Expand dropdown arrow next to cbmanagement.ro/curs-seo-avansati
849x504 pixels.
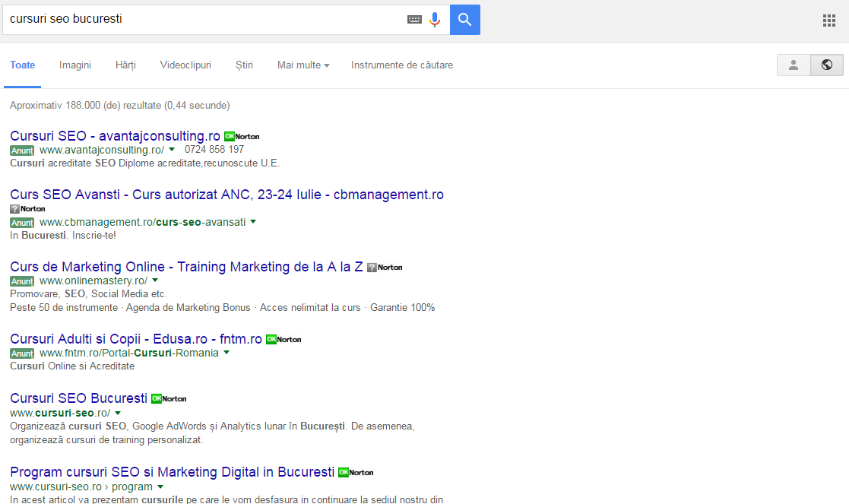(253, 222)
